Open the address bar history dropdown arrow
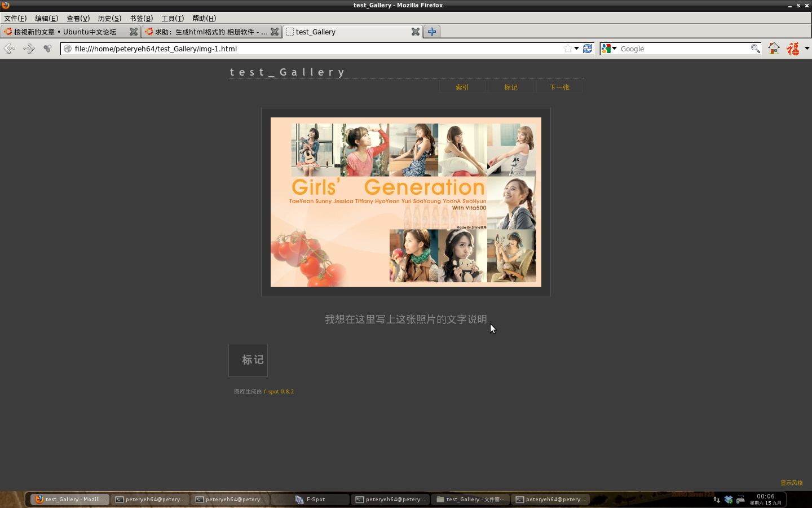This screenshot has width=812, height=508. pos(576,49)
